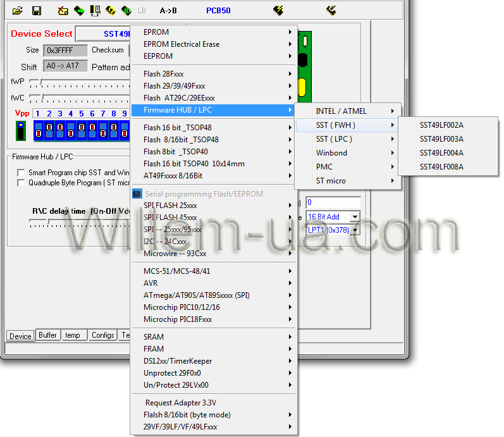This screenshot has height=437, width=504.
Task: Click the A->B toolbar button
Action: point(168,10)
